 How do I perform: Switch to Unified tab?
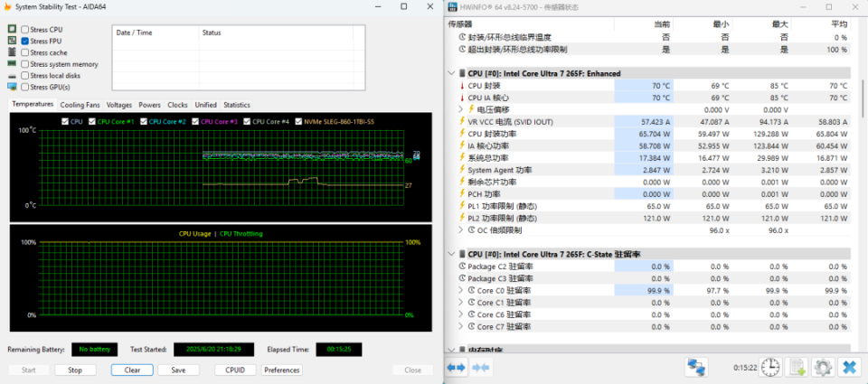[206, 105]
